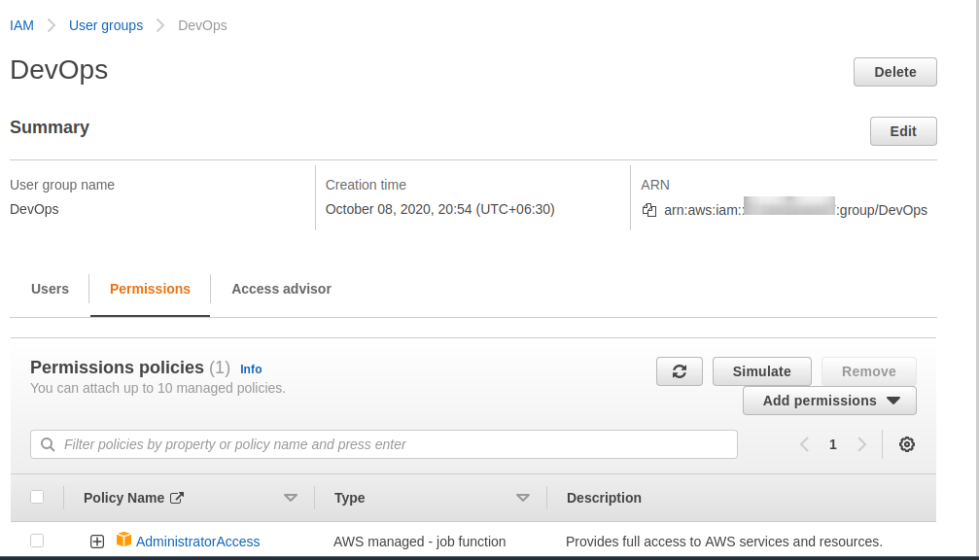Check the AdministratorAccess policy row checkbox
The image size is (979, 560).
click(37, 541)
